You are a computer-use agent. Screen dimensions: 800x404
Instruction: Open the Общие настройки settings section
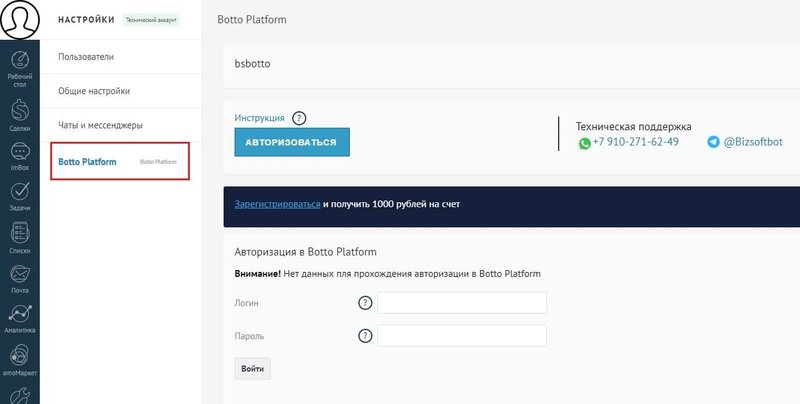pos(94,92)
